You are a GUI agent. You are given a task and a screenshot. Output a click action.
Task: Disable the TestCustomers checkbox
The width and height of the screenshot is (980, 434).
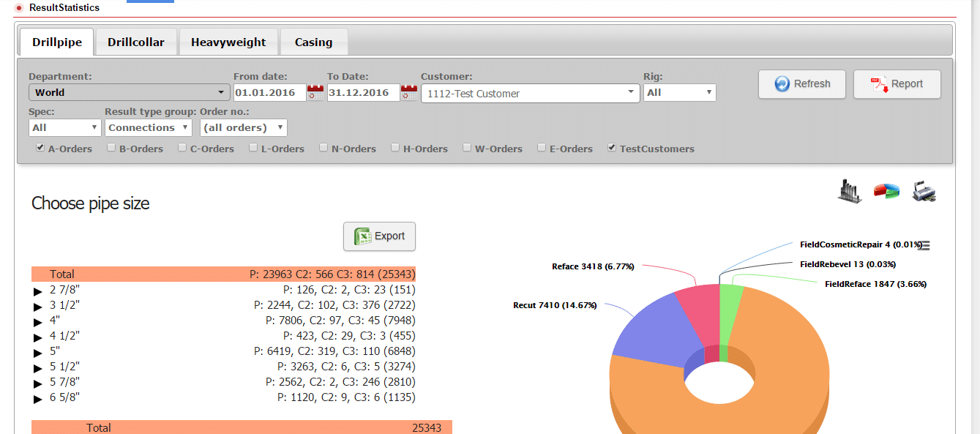point(612,147)
